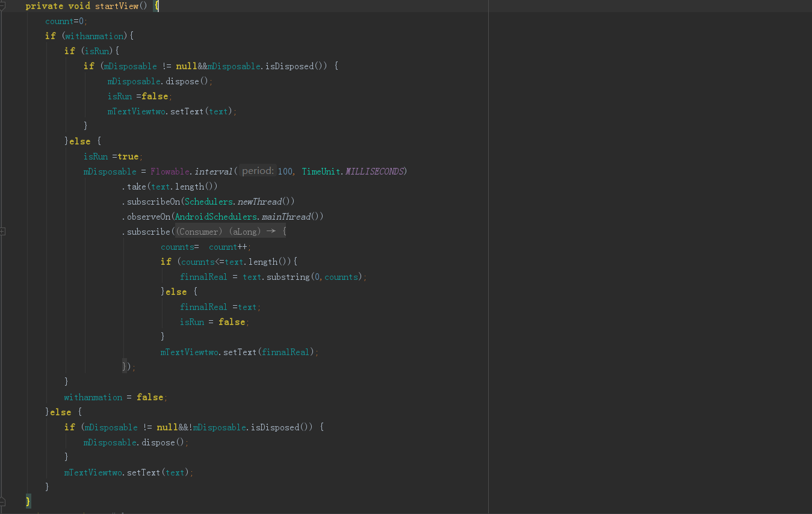Click the highlighted closing brace at bottom
812x514 pixels.
[28, 500]
